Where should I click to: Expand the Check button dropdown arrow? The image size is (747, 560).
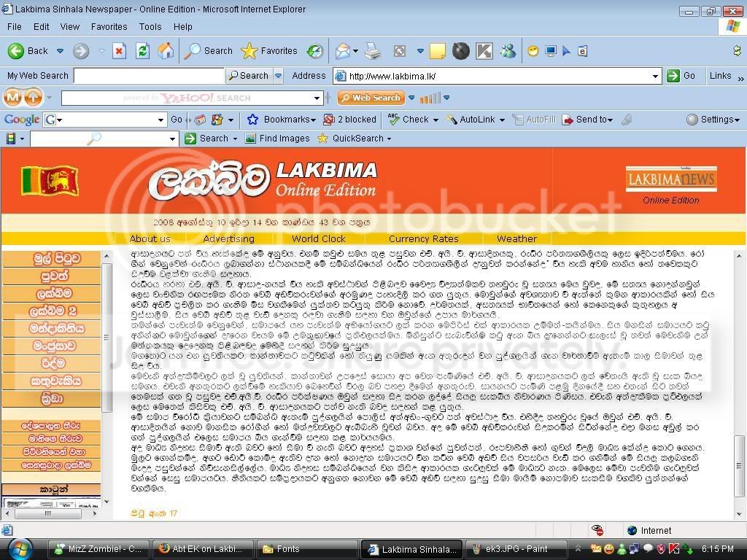point(436,120)
